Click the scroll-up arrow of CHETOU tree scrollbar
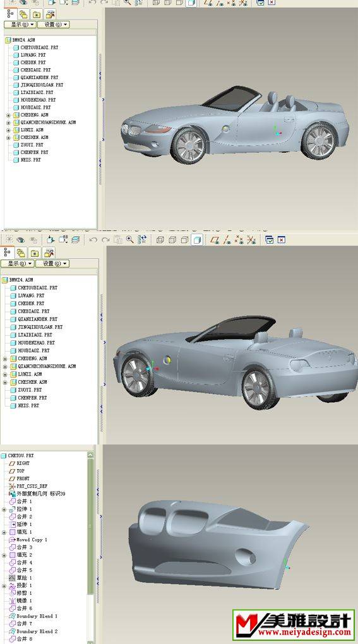358x644 pixels. (x=90, y=455)
